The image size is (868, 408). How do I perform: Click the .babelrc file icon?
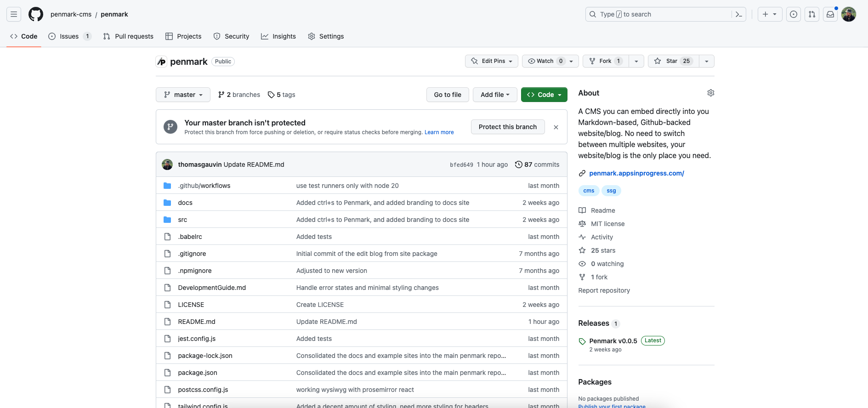point(167,237)
